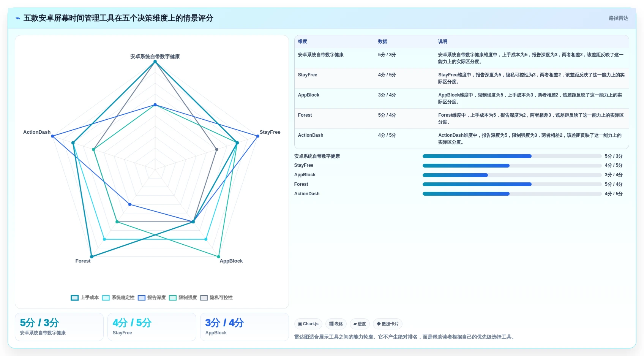The image size is (644, 356).
Task: Toggle the 系统稳定性 legend swatch
Action: [106, 298]
